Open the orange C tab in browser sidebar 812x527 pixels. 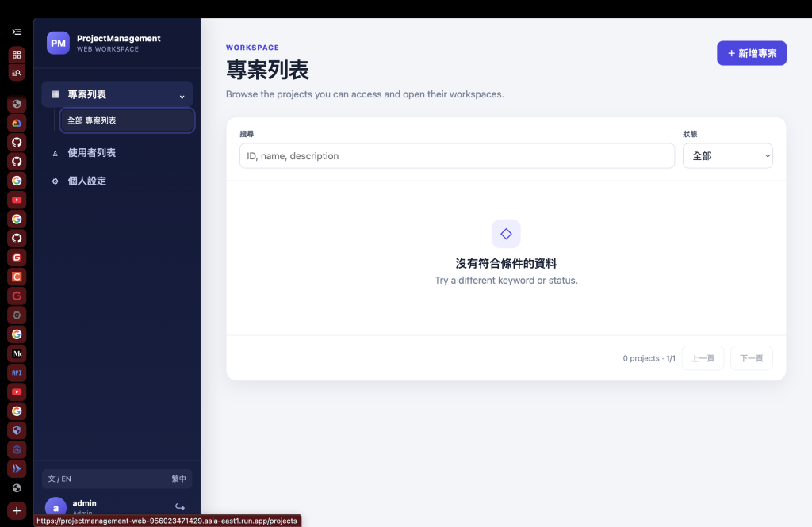(17, 277)
